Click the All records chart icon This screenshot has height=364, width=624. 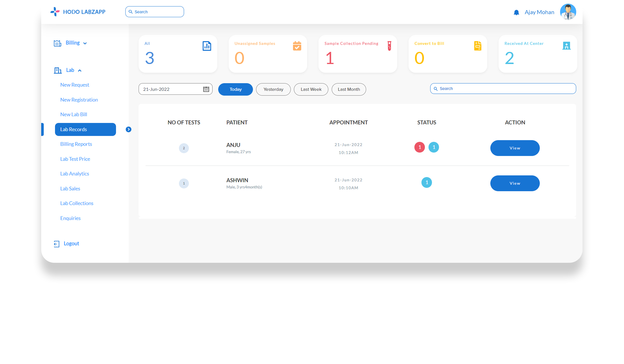207,46
